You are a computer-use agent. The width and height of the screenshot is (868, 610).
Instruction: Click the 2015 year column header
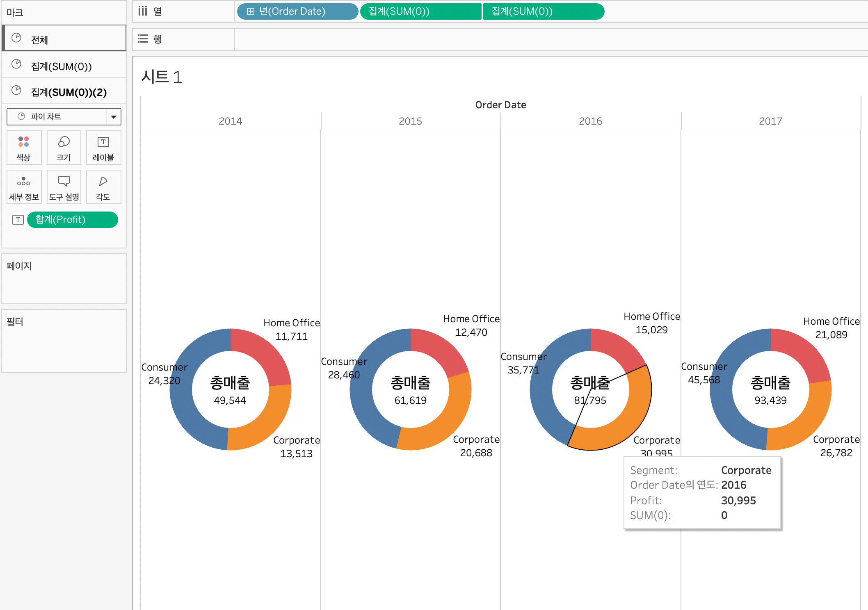pos(410,121)
